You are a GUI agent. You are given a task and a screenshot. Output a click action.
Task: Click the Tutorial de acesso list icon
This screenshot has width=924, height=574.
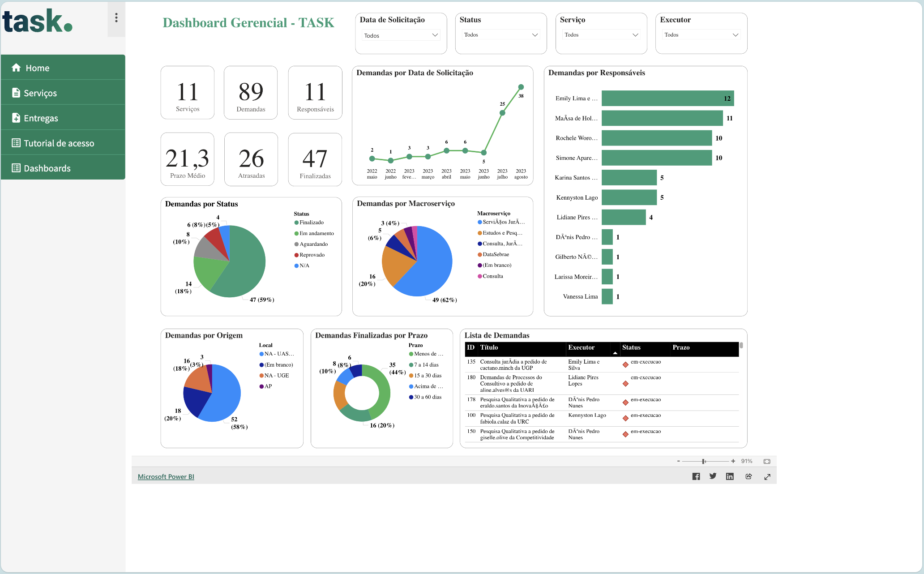point(16,143)
